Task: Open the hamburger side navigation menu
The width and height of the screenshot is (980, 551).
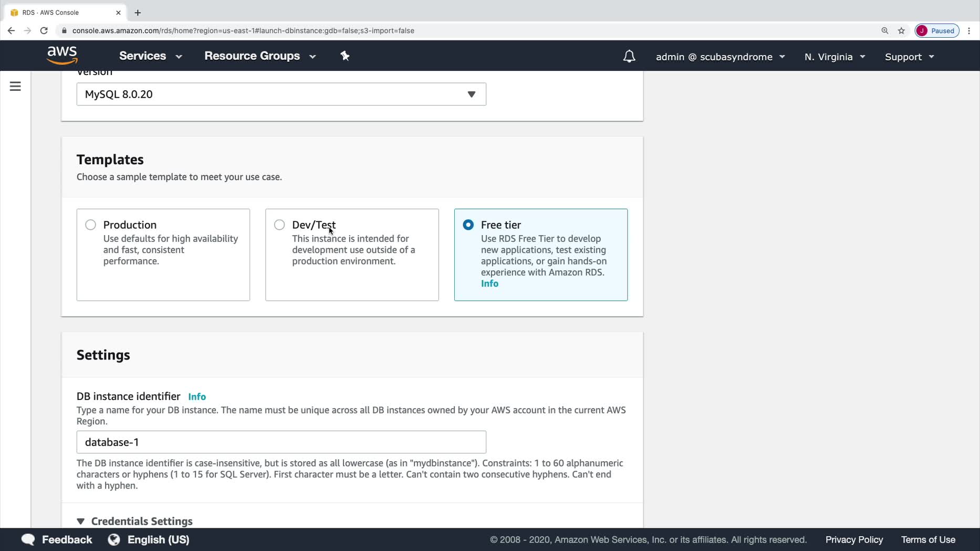Action: [x=15, y=86]
